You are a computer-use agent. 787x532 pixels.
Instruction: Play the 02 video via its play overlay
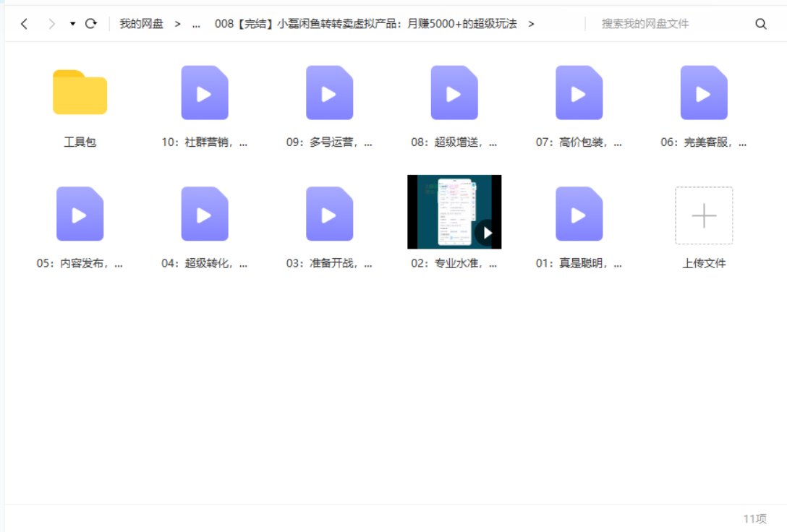pyautogui.click(x=487, y=233)
